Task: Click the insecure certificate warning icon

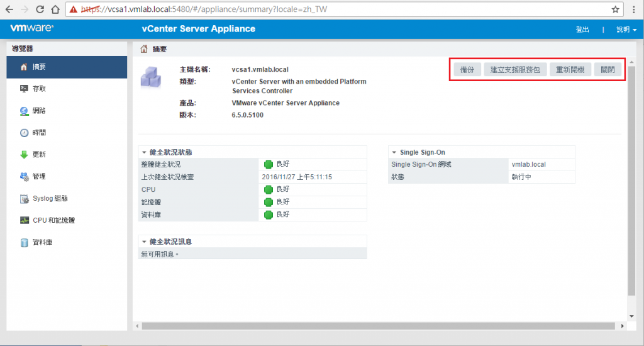Action: (x=74, y=9)
